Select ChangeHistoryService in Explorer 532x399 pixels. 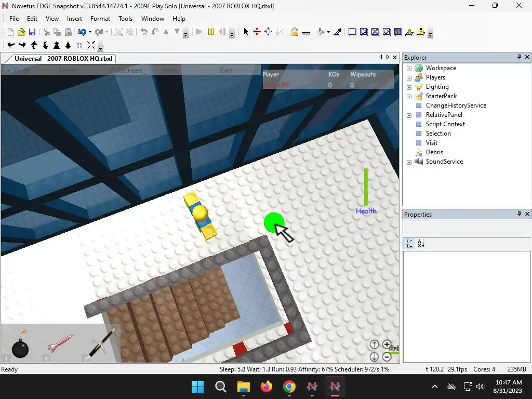(456, 105)
